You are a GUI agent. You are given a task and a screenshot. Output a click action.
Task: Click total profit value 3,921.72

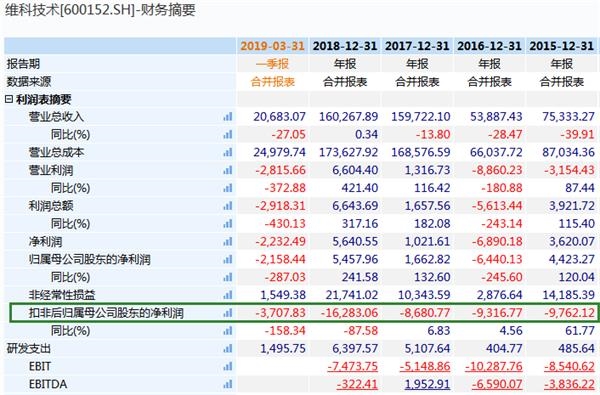[x=572, y=206]
